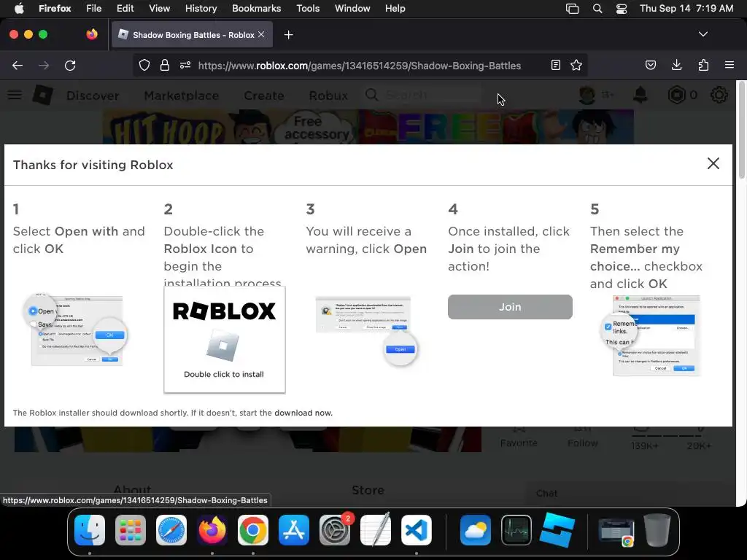Close the Shadow Boxing Battles tab
Viewport: 747px width, 560px height.
[261, 35]
